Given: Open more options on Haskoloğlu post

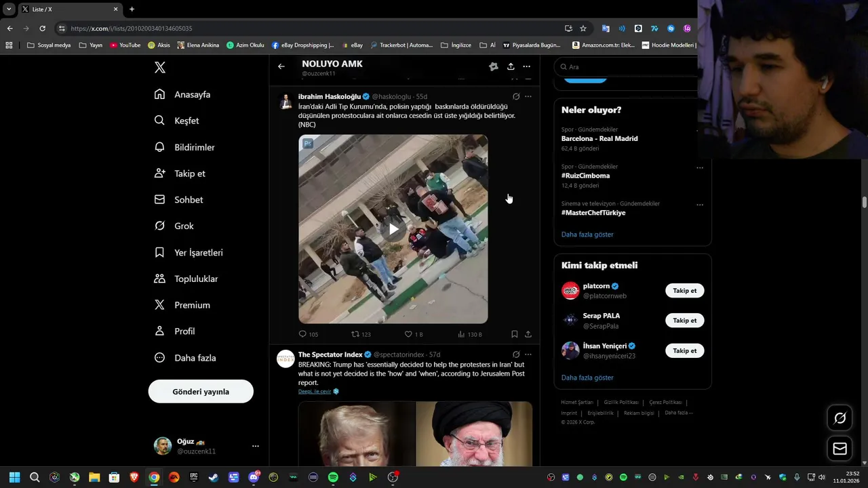Looking at the screenshot, I should click(528, 97).
